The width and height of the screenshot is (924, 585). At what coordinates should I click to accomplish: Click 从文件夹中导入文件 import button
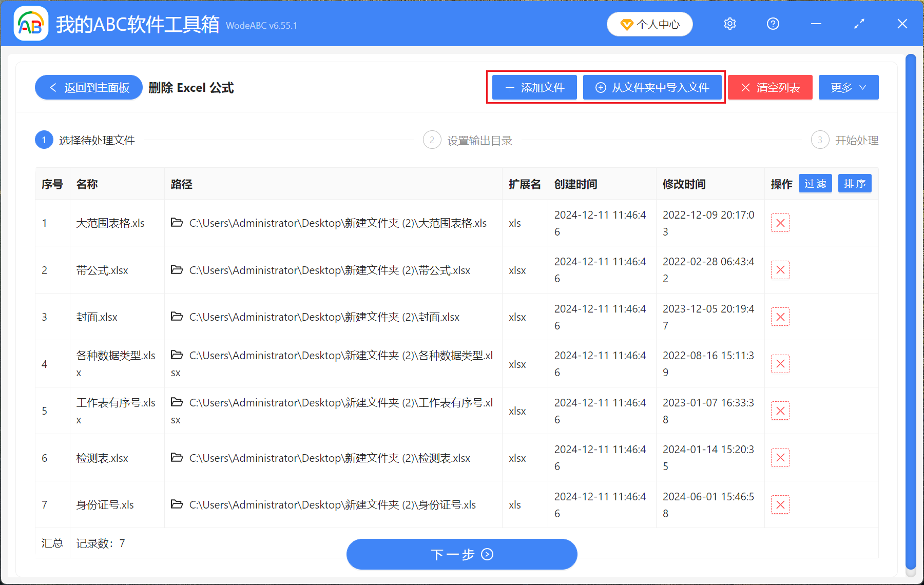pyautogui.click(x=653, y=87)
